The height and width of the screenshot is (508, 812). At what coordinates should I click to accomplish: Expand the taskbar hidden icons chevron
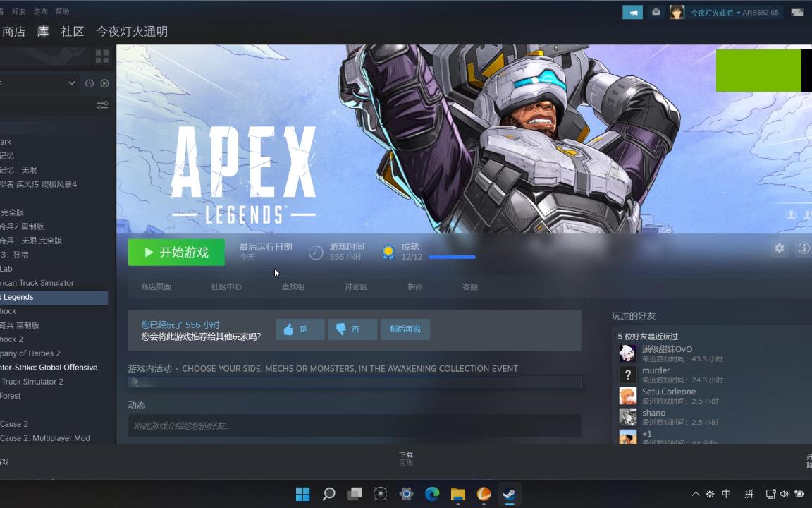point(696,494)
